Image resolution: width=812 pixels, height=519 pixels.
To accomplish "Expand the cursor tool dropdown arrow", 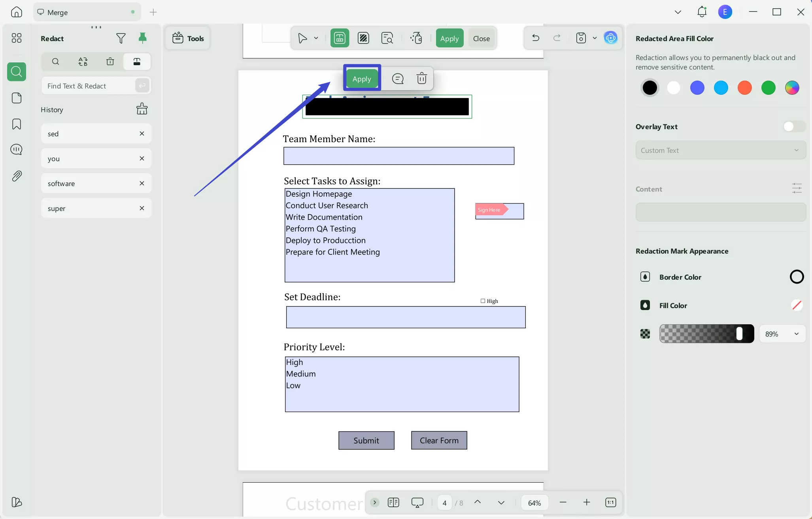I will [316, 38].
